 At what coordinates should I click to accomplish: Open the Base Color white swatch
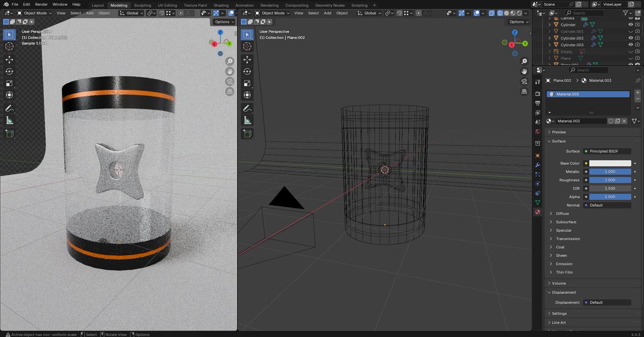(610, 163)
